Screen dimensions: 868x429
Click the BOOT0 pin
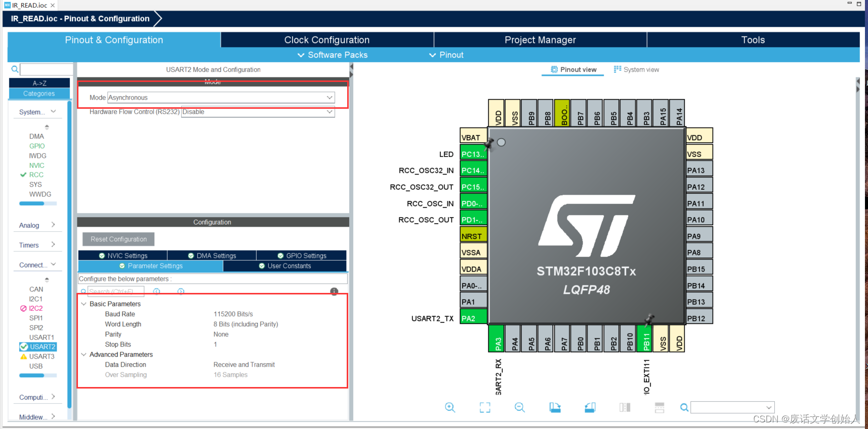tap(562, 113)
